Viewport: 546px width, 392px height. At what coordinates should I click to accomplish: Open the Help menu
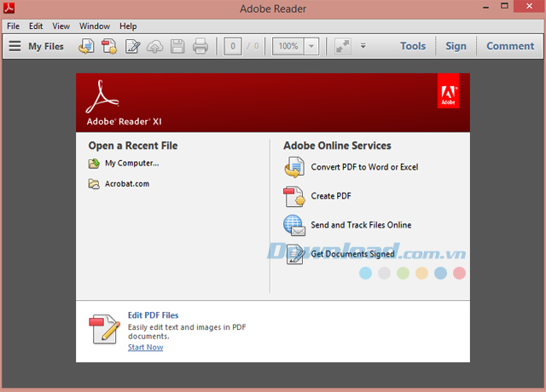(128, 26)
